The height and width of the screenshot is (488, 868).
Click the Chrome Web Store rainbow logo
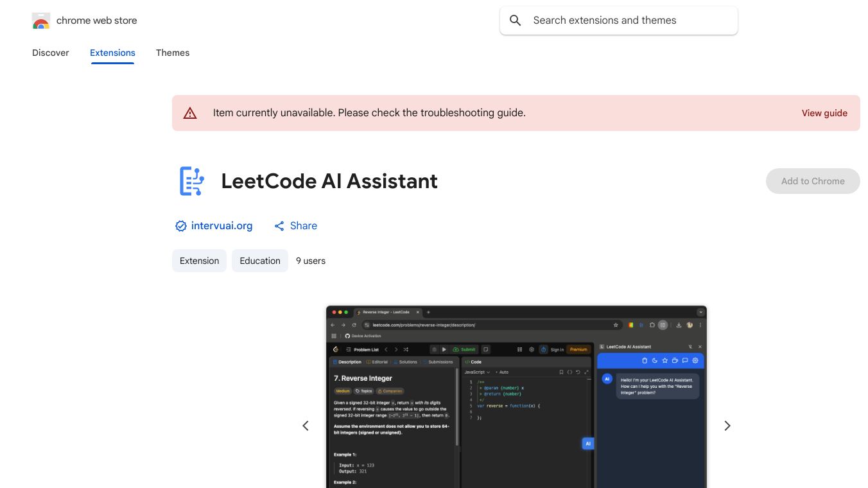tap(41, 21)
